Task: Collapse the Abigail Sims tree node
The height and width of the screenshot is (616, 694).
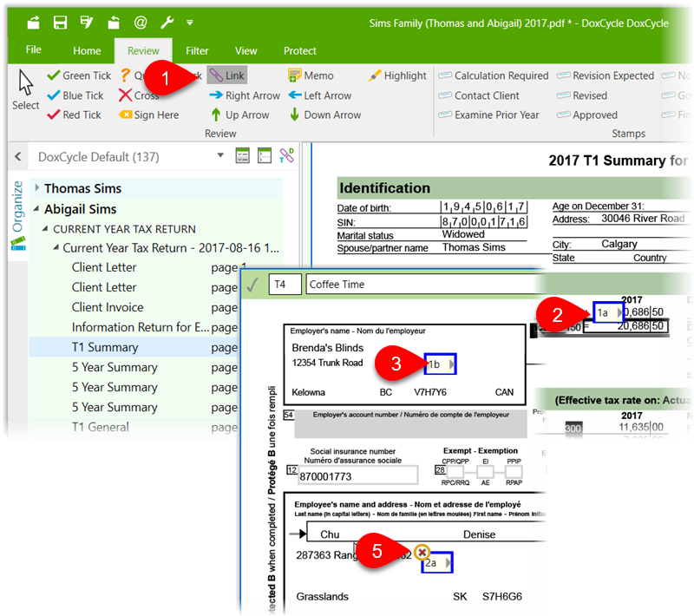Action: 36,208
